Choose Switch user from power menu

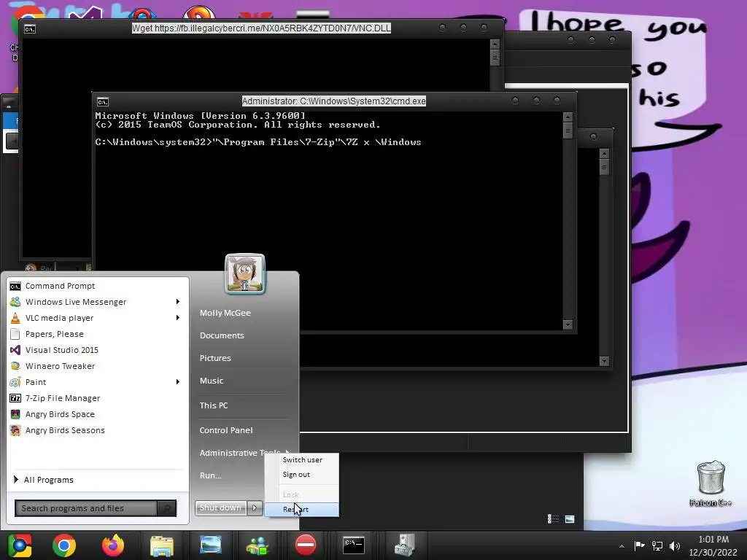coord(302,459)
